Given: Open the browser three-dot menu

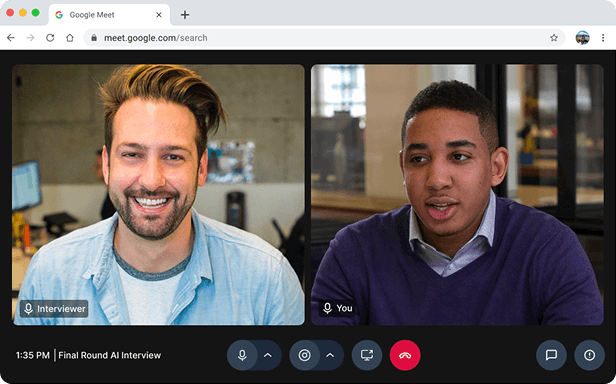Looking at the screenshot, I should [603, 38].
